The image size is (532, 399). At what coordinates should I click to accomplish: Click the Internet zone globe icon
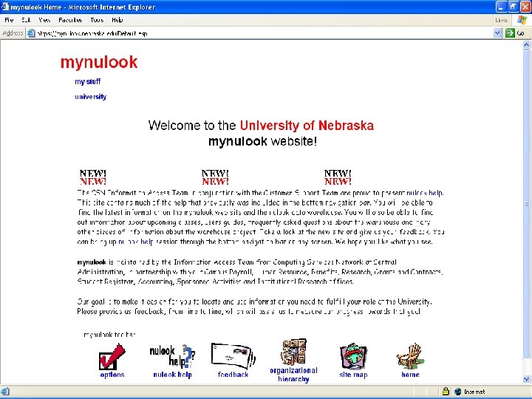click(x=458, y=392)
